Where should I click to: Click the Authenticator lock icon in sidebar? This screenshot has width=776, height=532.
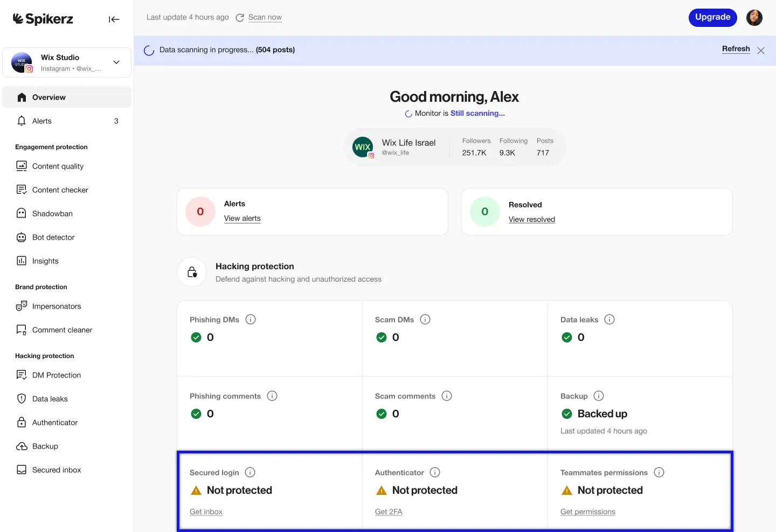tap(22, 423)
